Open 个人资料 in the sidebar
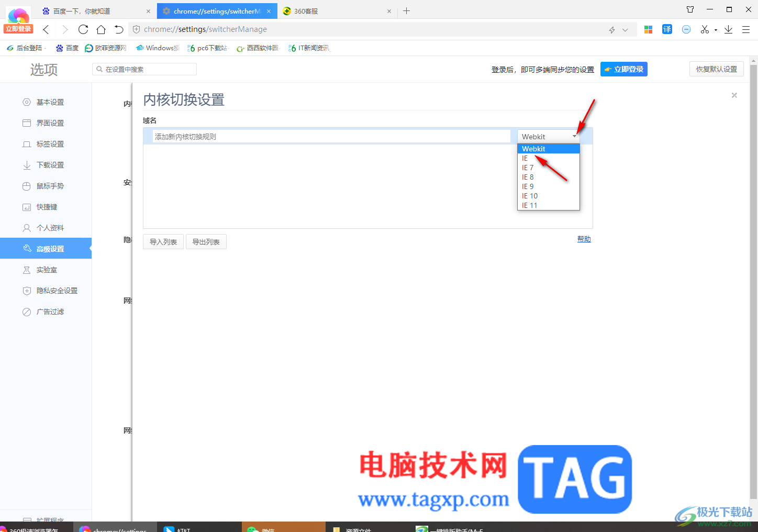Screen dimensions: 758x532 (46, 228)
